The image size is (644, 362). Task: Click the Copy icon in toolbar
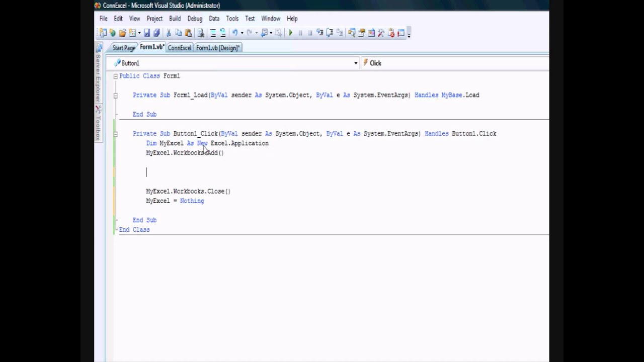pyautogui.click(x=178, y=33)
